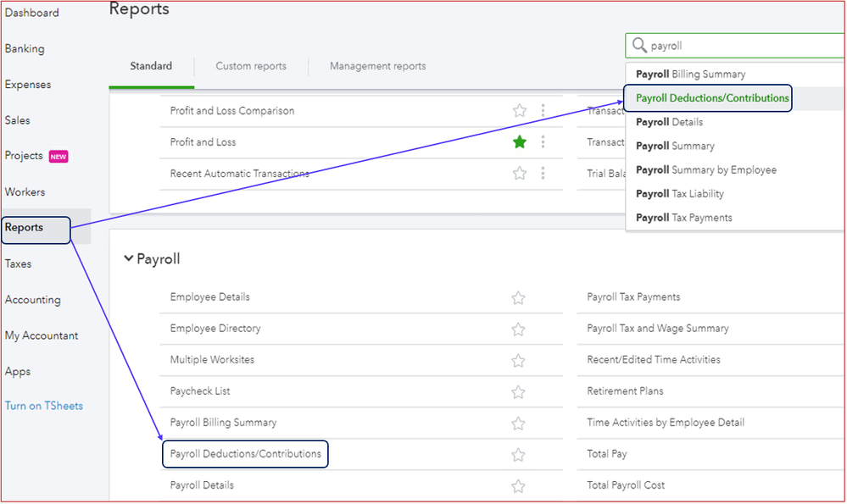The image size is (847, 504).
Task: Open Reports in the sidebar
Action: pos(24,227)
